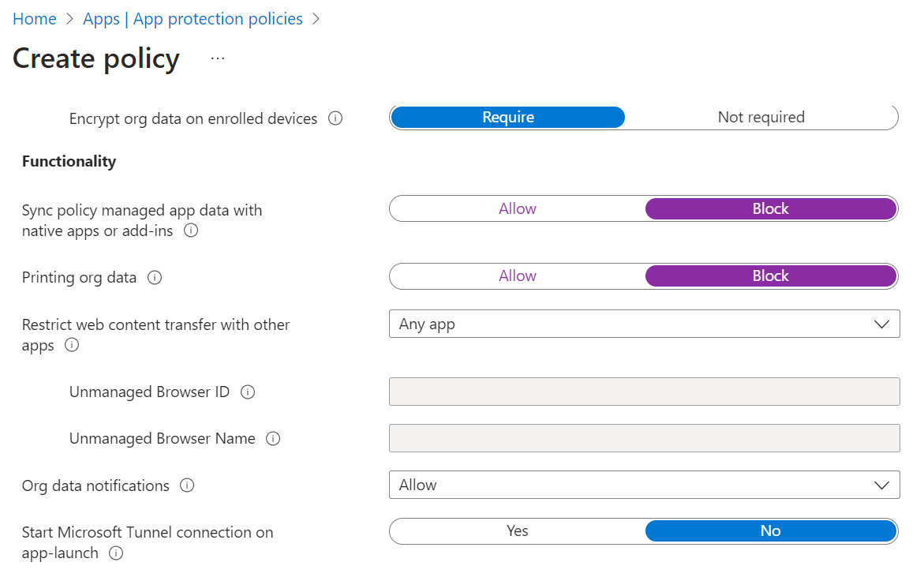
Task: Click the info icon for Restrict web content transfer
Action: (71, 345)
